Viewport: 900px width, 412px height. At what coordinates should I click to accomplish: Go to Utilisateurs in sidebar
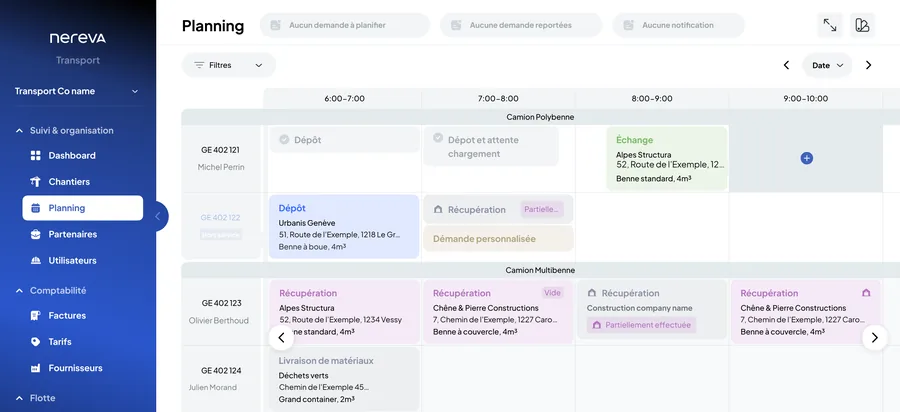[x=72, y=261]
